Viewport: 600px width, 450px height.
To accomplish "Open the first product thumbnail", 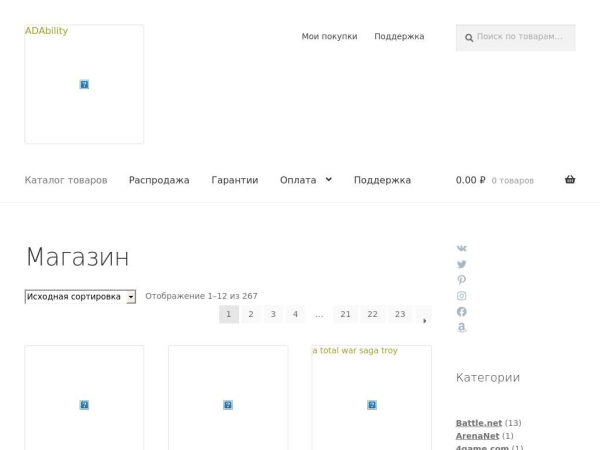I will pos(84,398).
